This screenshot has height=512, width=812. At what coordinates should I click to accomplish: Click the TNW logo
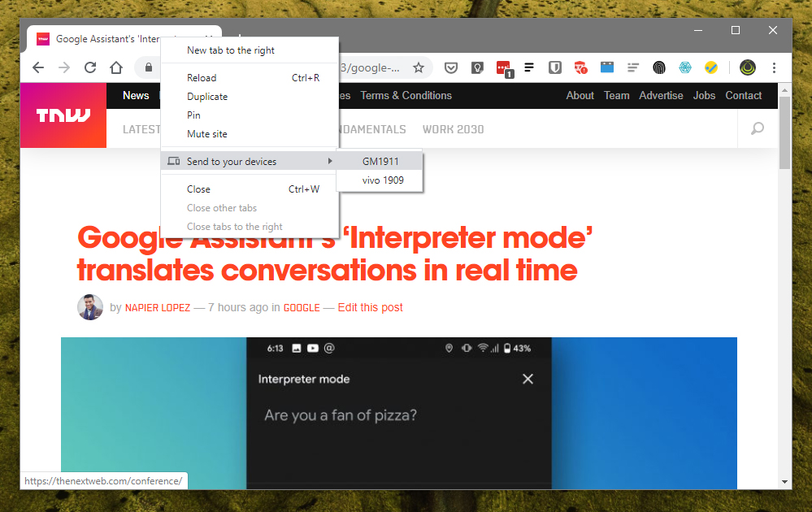pos(63,115)
